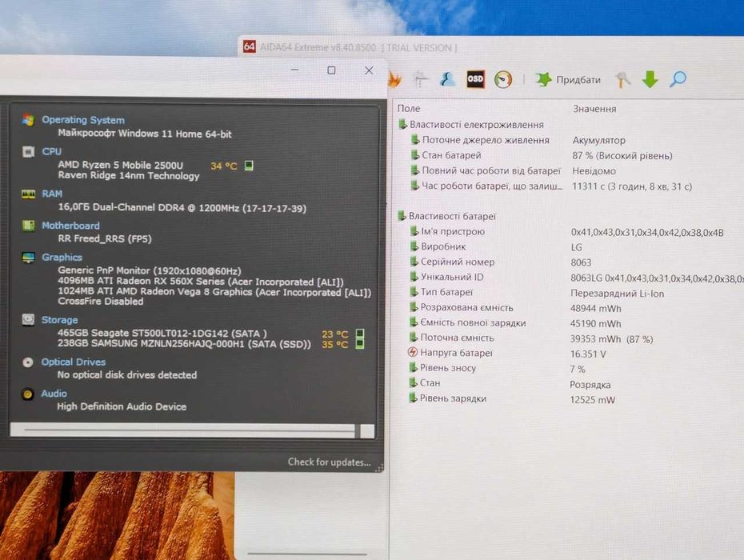744x560 pixels.
Task: Click the AIDA64 red 64 app icon
Action: pyautogui.click(x=249, y=46)
